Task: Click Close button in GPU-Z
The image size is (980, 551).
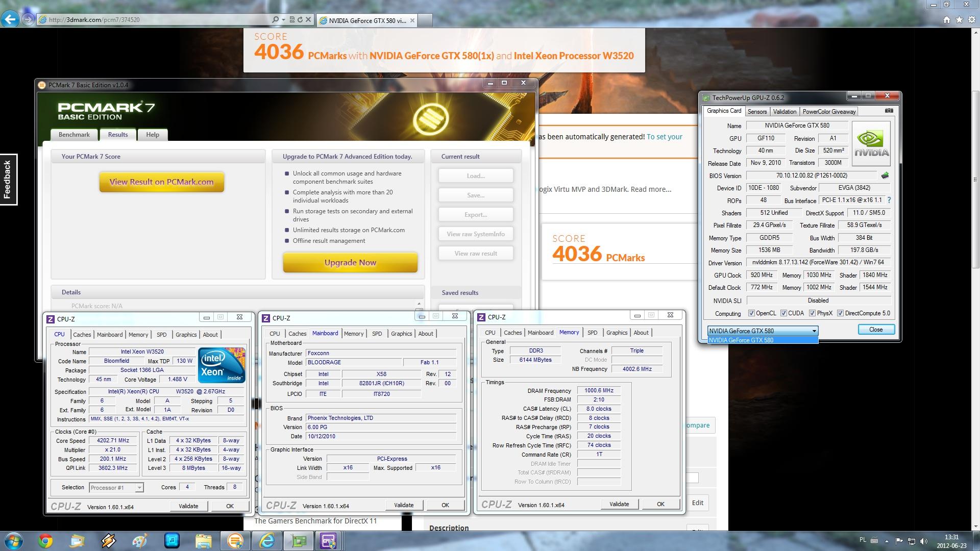Action: 876,330
